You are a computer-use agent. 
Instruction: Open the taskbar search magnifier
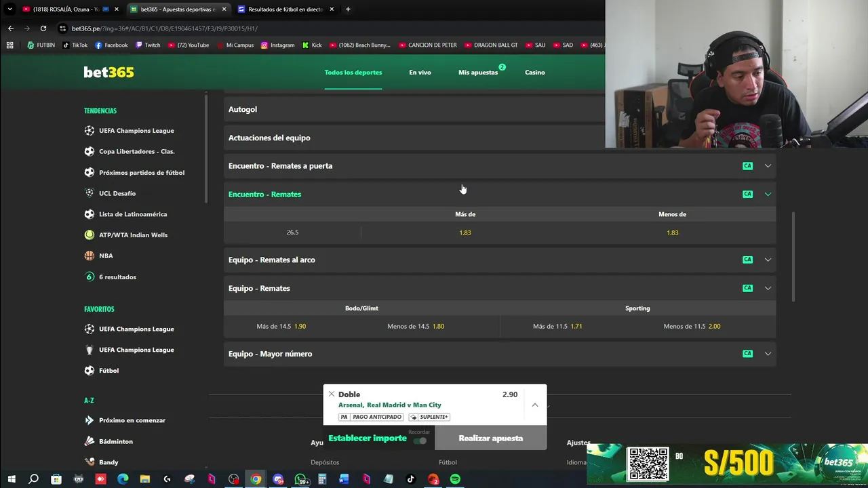point(33,479)
